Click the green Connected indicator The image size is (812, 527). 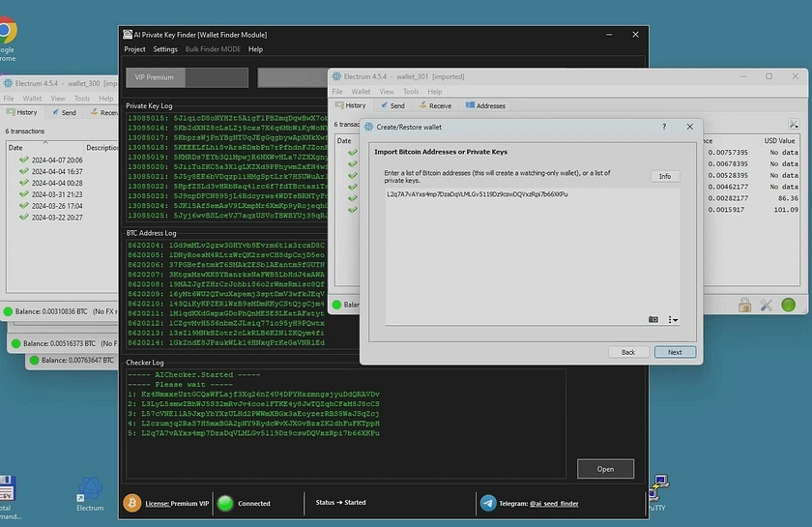pos(225,503)
